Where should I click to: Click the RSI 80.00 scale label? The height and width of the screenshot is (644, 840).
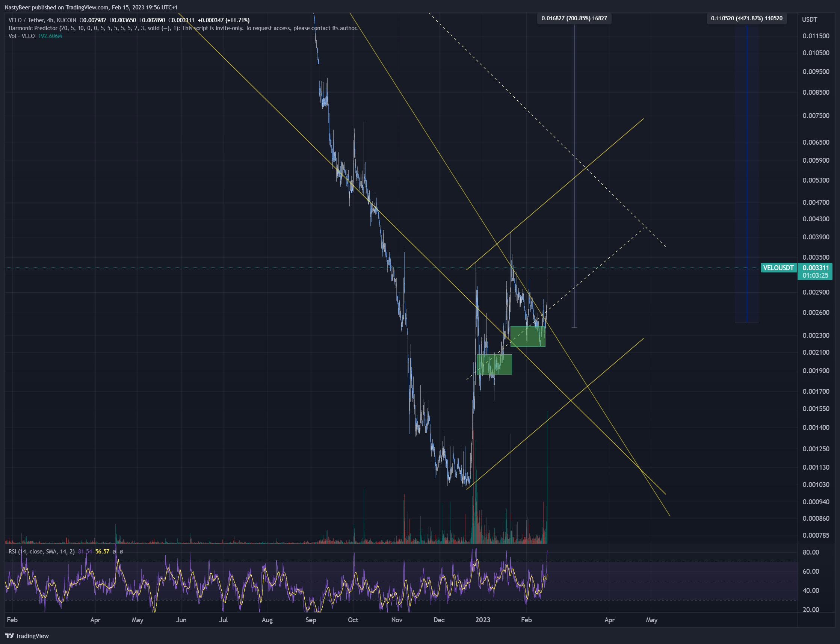pyautogui.click(x=811, y=552)
